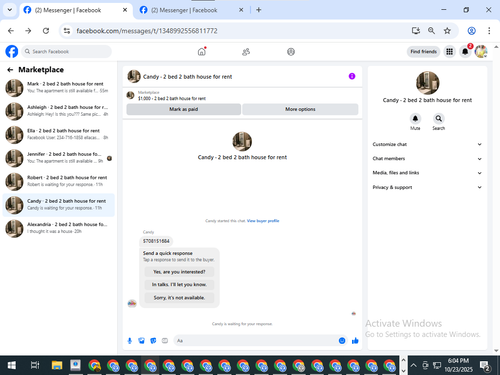Open the Facebook menu grid icon
Image resolution: width=500 pixels, height=375 pixels.
(450, 52)
